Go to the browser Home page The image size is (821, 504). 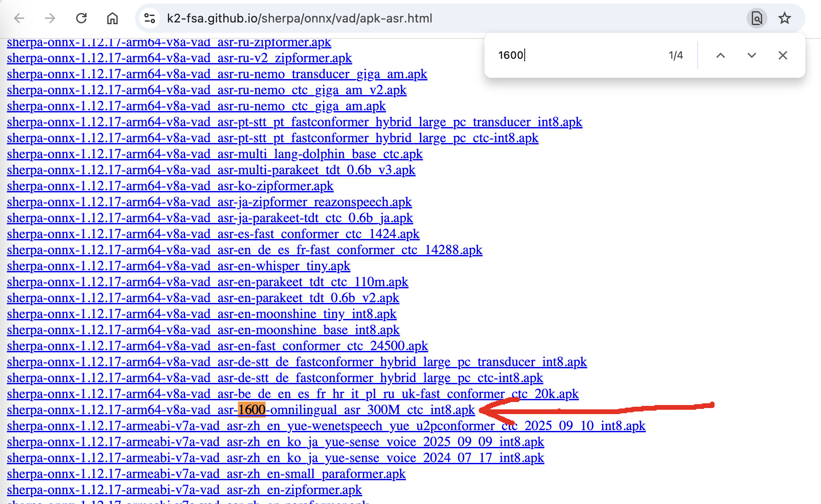(x=112, y=18)
